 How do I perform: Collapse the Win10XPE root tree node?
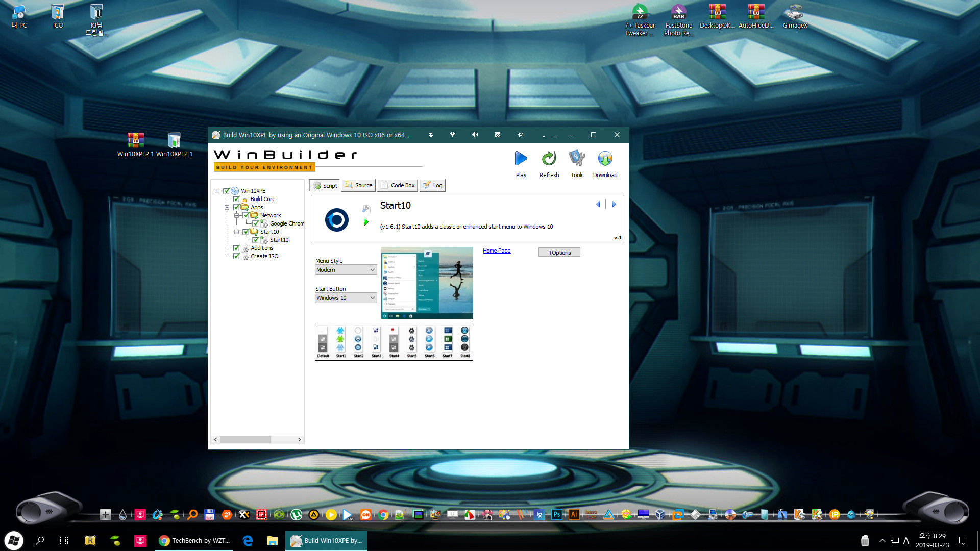pos(217,191)
